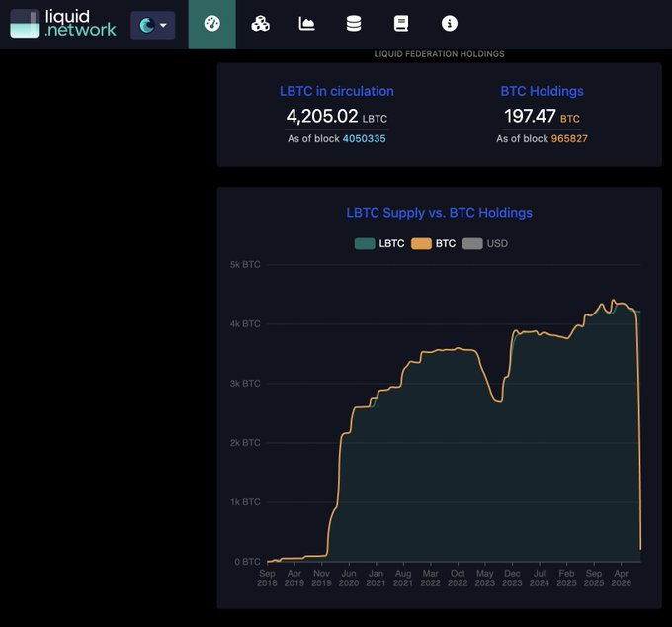
Task: Click the 3k BTC axis label
Action: coord(245,384)
